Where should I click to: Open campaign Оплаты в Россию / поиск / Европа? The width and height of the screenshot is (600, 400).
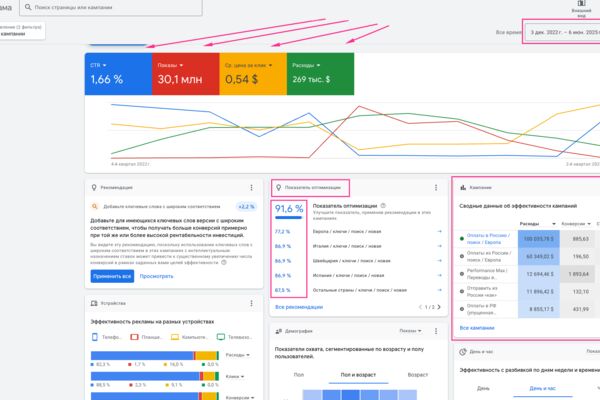point(488,238)
